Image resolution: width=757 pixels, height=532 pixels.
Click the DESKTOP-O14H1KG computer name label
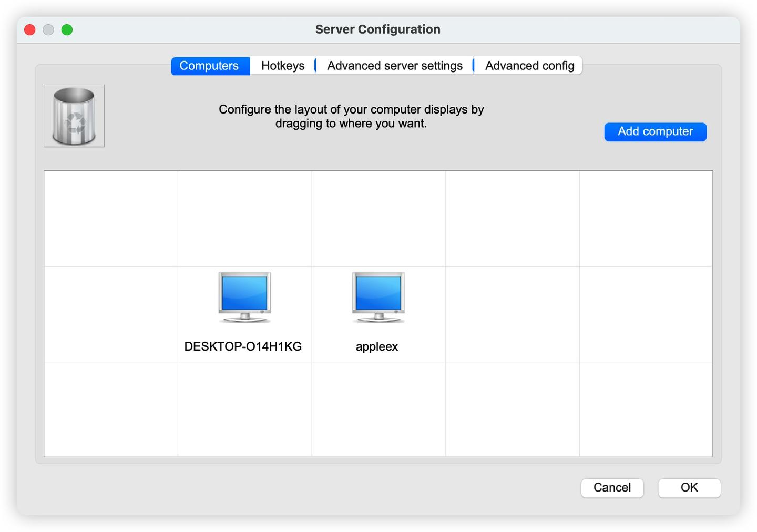coord(243,346)
